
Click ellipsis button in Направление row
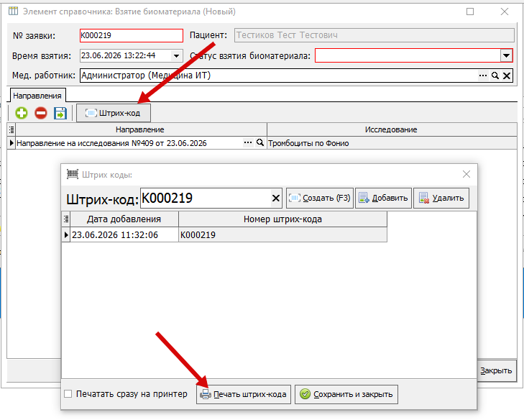click(248, 143)
